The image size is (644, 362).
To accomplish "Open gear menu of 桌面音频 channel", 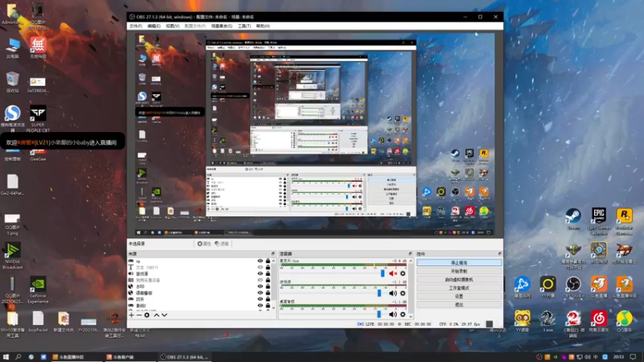I will click(403, 315).
